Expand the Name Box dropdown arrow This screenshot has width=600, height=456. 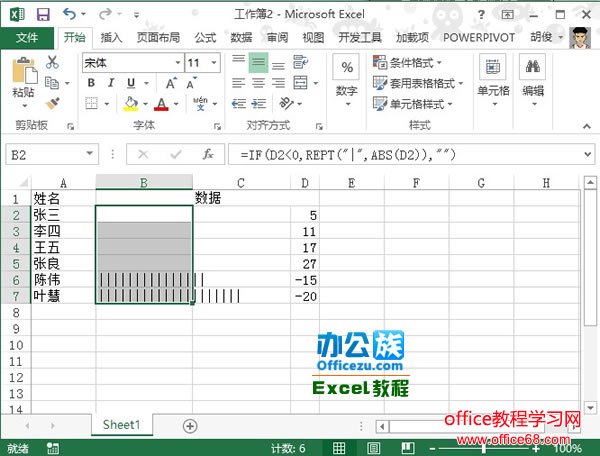(90, 154)
